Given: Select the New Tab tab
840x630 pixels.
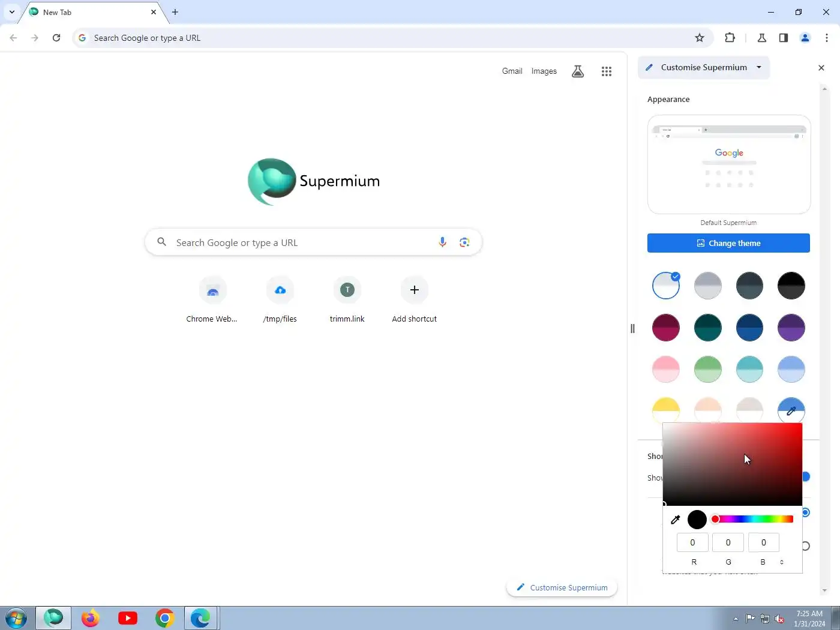Looking at the screenshot, I should pyautogui.click(x=93, y=12).
